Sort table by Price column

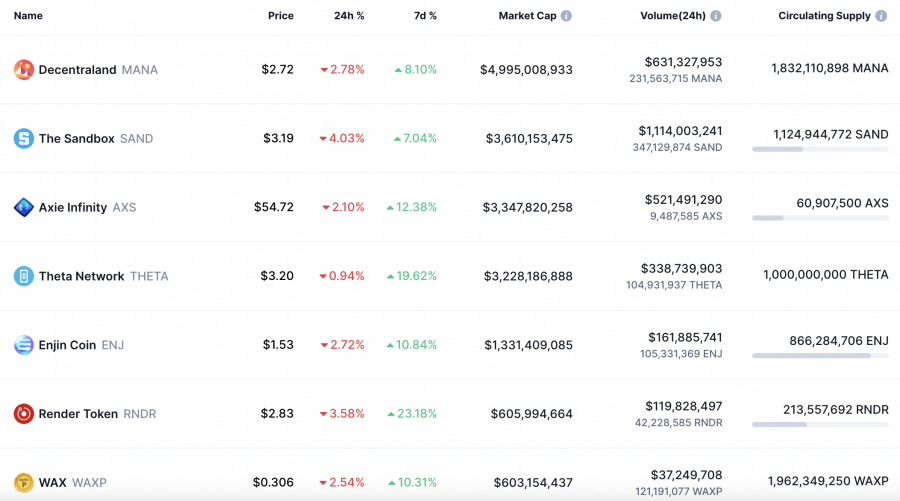coord(281,16)
